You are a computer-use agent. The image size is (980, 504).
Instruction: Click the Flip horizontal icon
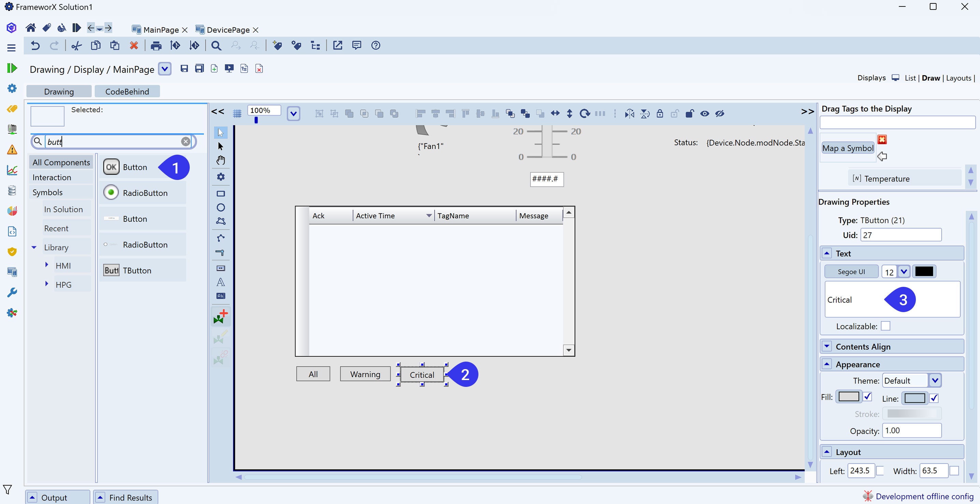coord(630,113)
